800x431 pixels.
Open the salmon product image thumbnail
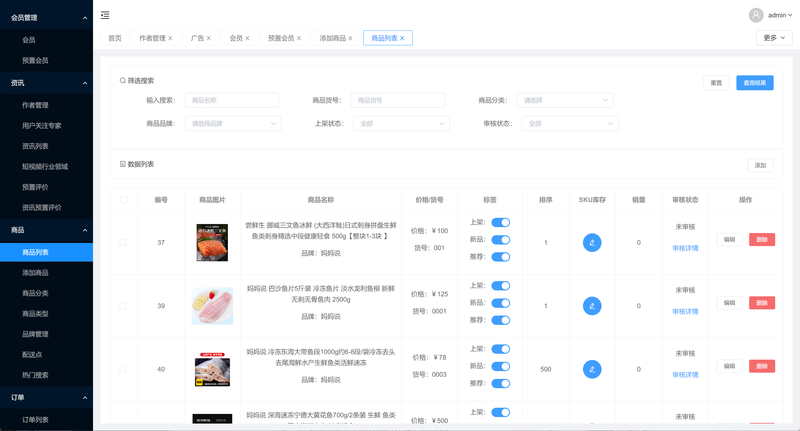[x=212, y=243]
